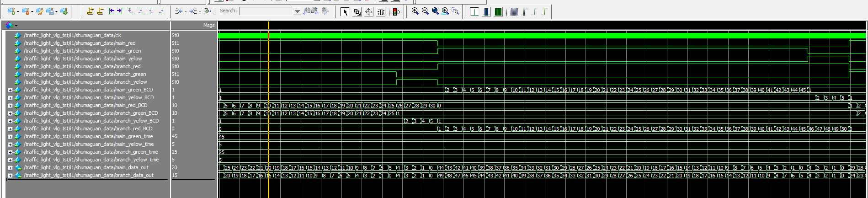Viewport: 868px width, 198px height.
Task: Click the dotted-box zoom range magnifier
Action: pos(455,11)
